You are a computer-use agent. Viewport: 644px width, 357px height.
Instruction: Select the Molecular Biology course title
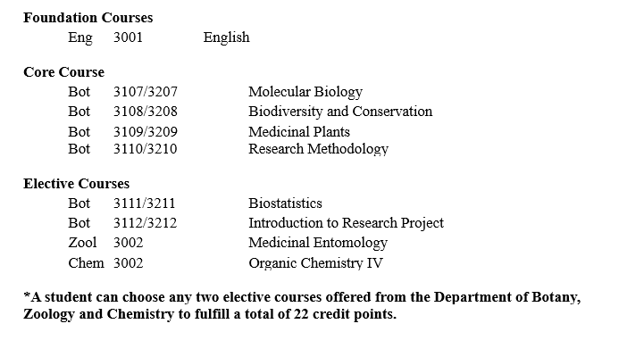tap(305, 92)
